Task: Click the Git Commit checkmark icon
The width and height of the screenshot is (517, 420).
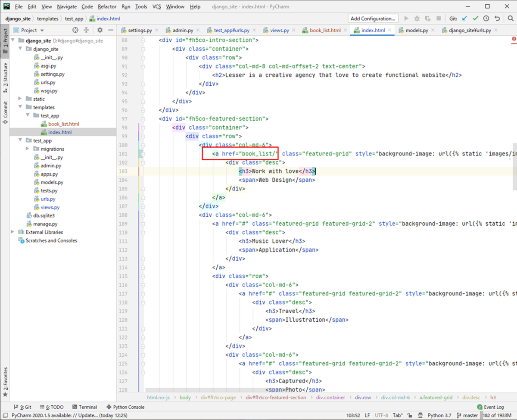Action: pos(475,19)
